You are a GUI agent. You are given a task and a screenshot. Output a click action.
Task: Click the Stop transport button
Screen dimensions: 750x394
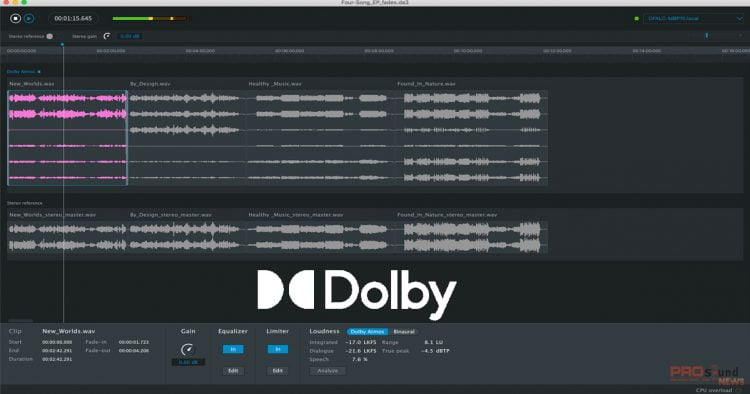pyautogui.click(x=15, y=19)
